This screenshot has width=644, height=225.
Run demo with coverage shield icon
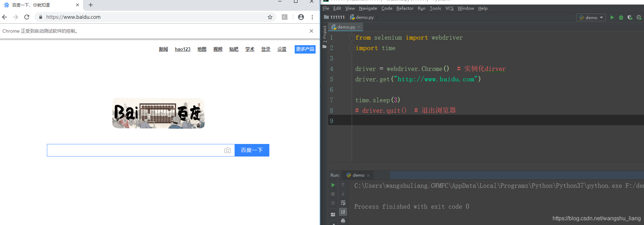pos(630,17)
